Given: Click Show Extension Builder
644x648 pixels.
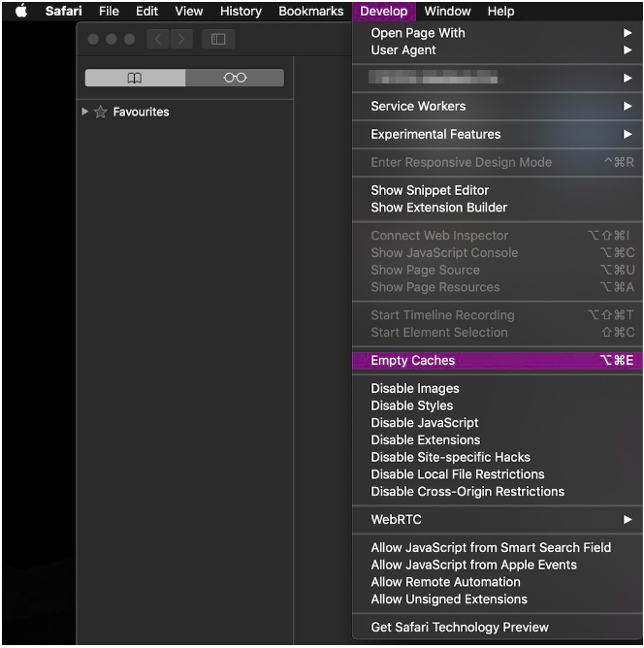Looking at the screenshot, I should [x=438, y=208].
